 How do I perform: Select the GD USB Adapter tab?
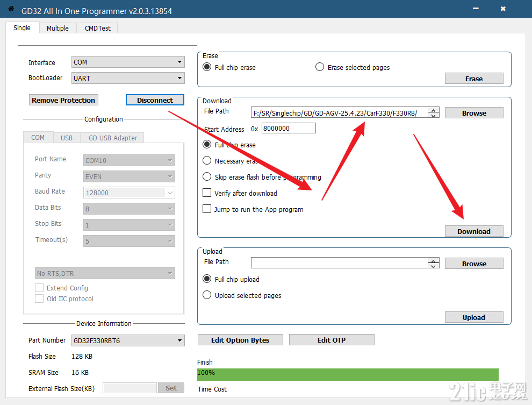[x=113, y=138]
